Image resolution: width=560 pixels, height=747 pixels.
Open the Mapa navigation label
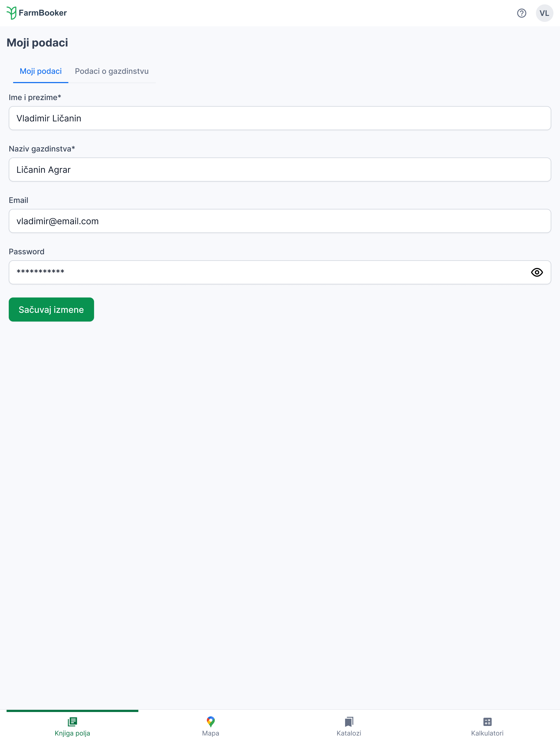211,733
